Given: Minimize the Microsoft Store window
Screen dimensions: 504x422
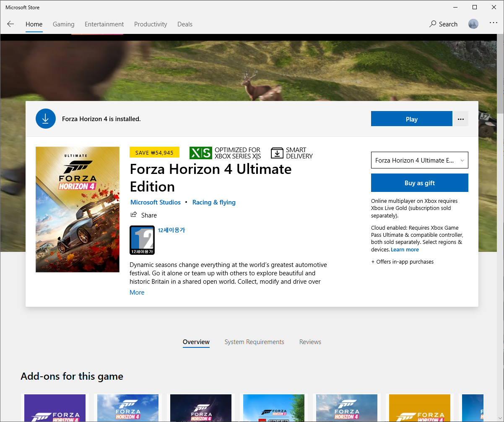Looking at the screenshot, I should (x=455, y=7).
